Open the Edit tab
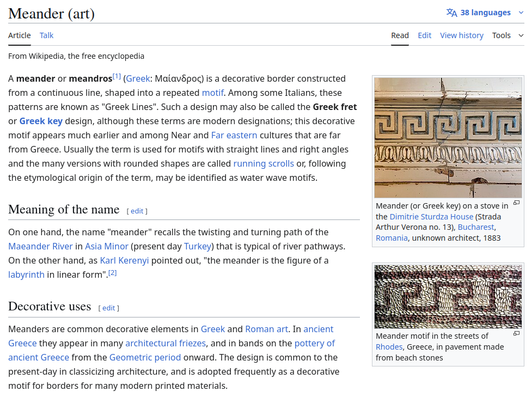The height and width of the screenshot is (397, 532). click(x=424, y=35)
